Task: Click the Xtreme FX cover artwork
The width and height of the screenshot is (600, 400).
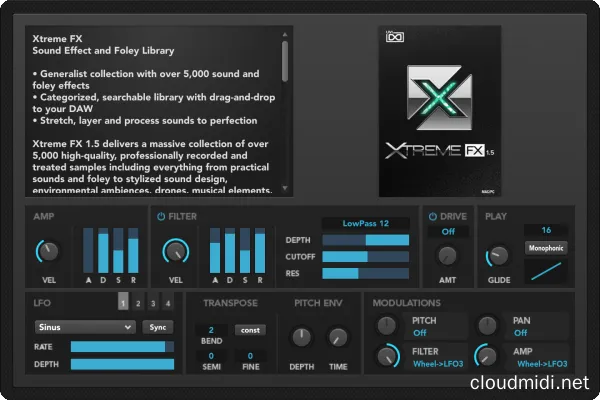Action: click(x=440, y=111)
